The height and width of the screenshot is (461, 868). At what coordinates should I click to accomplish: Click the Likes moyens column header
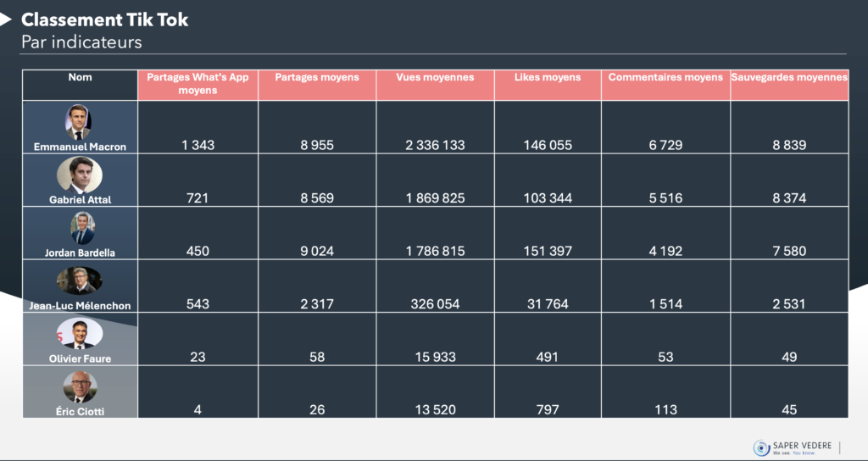pyautogui.click(x=548, y=78)
